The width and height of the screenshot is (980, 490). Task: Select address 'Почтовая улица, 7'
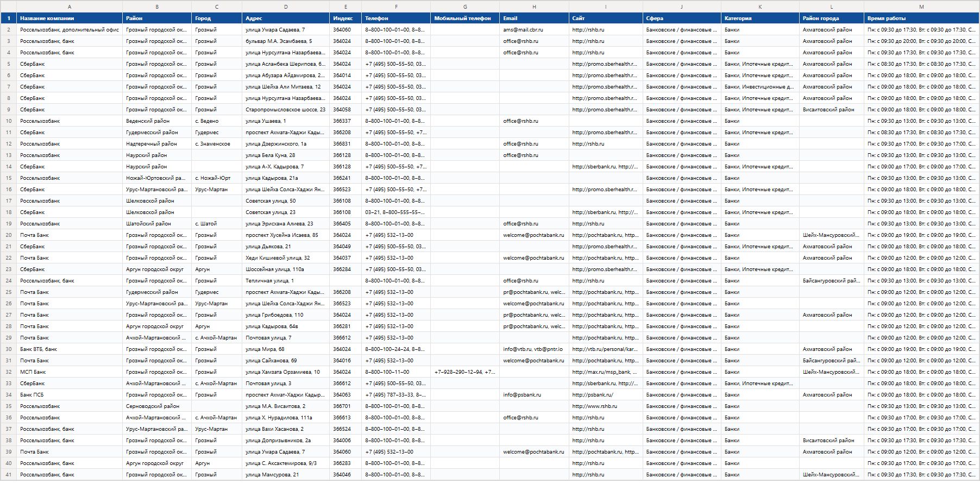286,338
